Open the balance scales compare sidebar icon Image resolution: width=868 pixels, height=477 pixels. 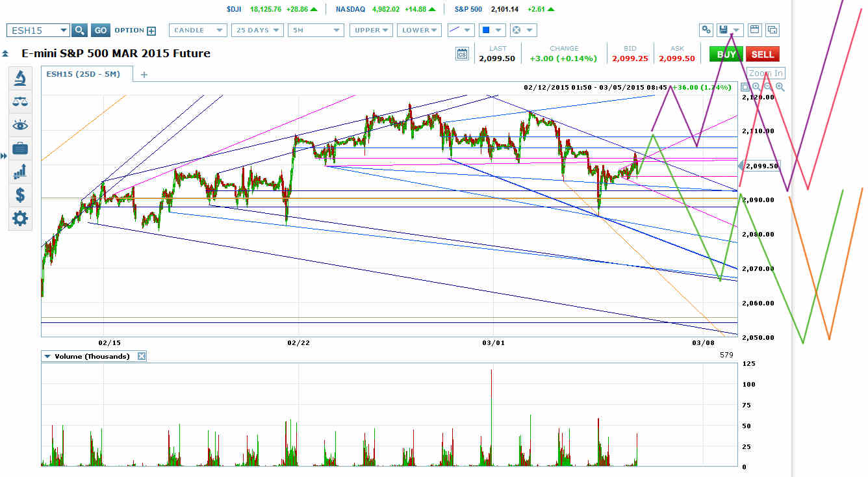(x=20, y=101)
